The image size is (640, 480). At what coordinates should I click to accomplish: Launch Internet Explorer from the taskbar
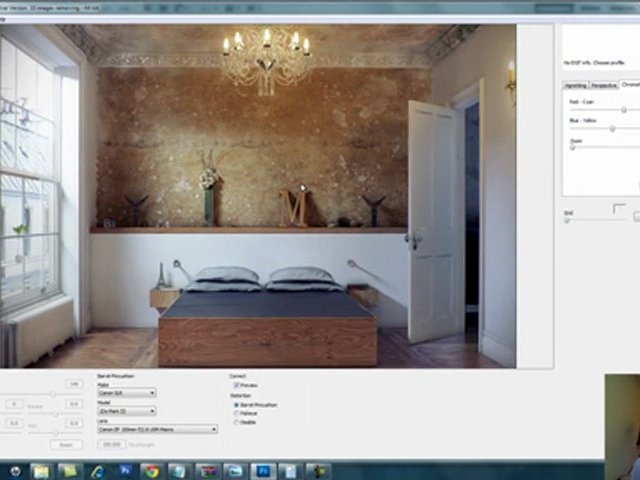pyautogui.click(x=97, y=471)
